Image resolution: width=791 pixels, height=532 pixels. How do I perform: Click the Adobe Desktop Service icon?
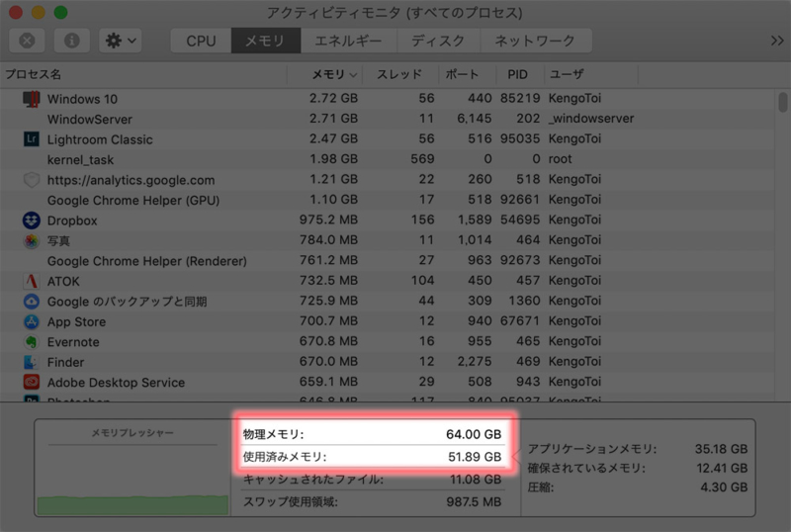point(32,382)
